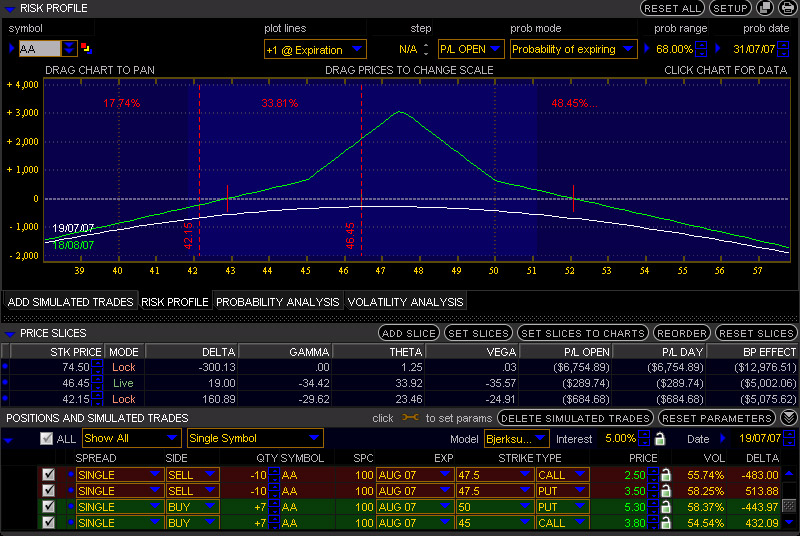The image size is (800, 536).
Task: Click the Delete Simulated Trades button
Action: 576,418
